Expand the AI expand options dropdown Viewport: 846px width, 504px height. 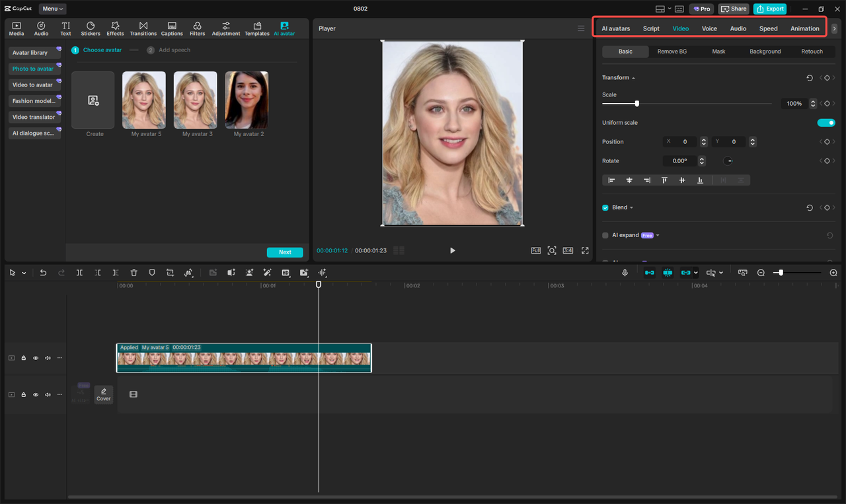pos(657,234)
